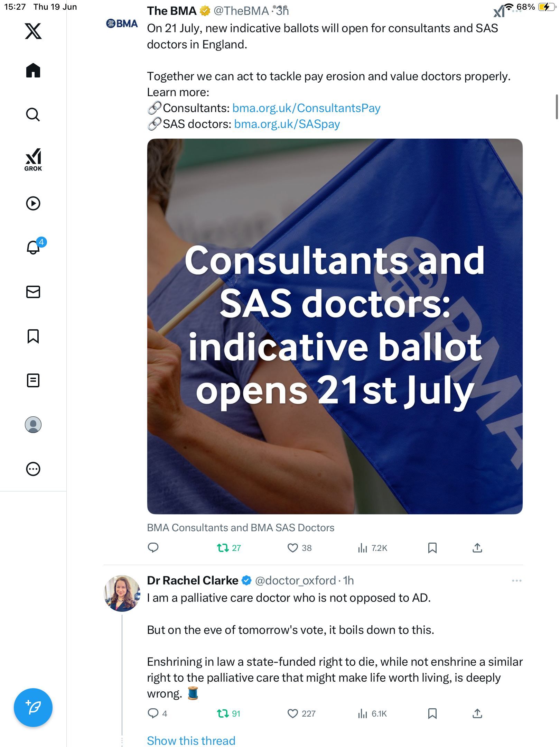Follow the bma.org.uk/SASpay link

(287, 124)
